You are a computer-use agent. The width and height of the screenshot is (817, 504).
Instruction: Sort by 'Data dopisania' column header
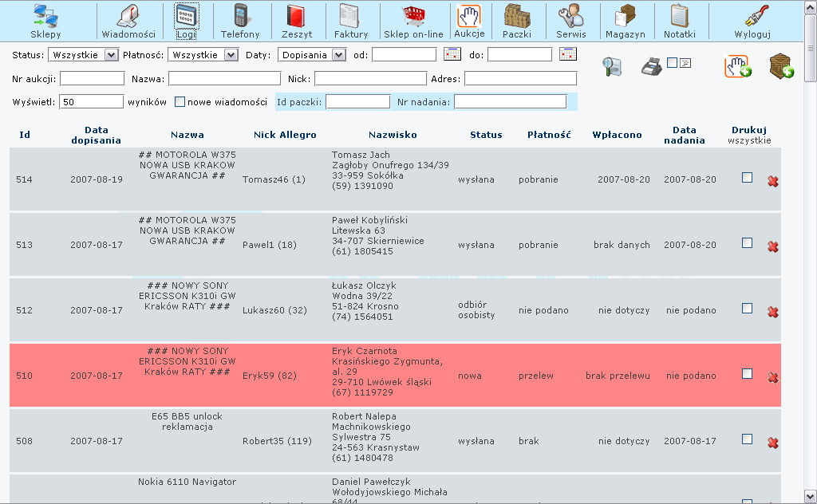pos(97,135)
